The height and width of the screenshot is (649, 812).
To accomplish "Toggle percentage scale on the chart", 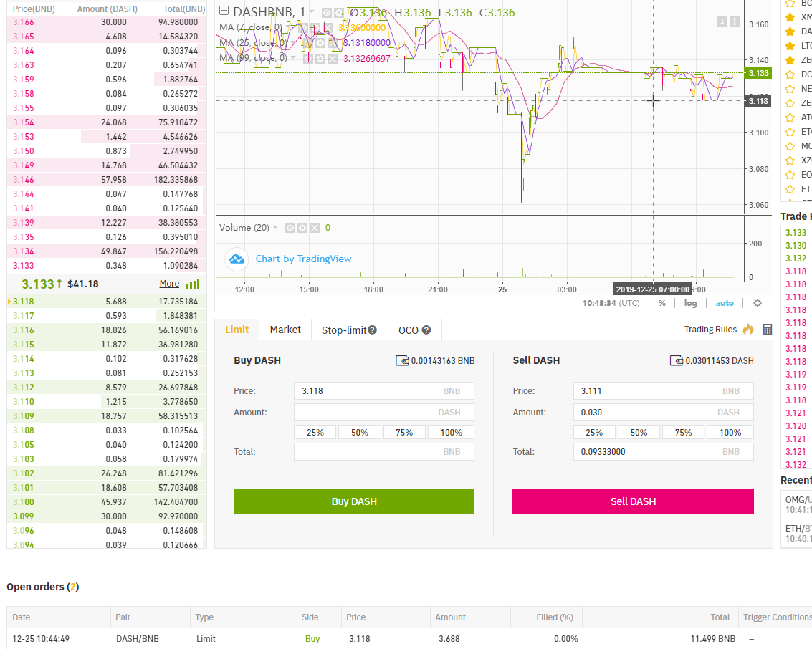I will coord(661,303).
